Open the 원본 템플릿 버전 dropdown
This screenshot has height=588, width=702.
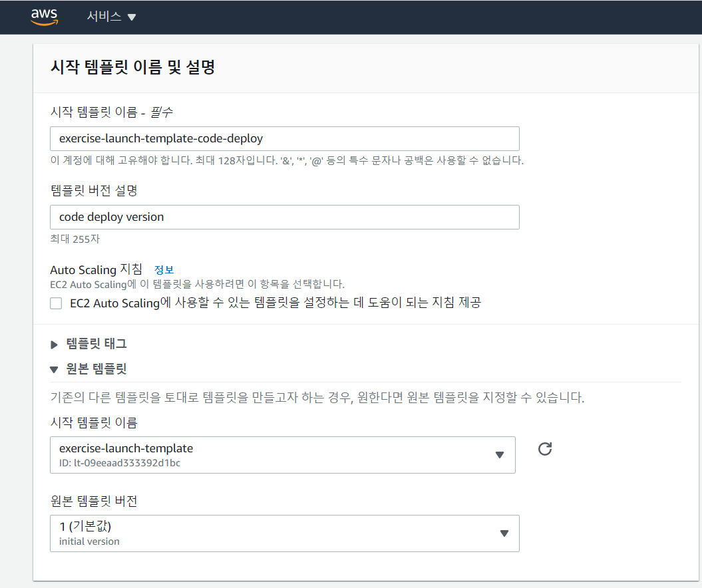(x=284, y=533)
